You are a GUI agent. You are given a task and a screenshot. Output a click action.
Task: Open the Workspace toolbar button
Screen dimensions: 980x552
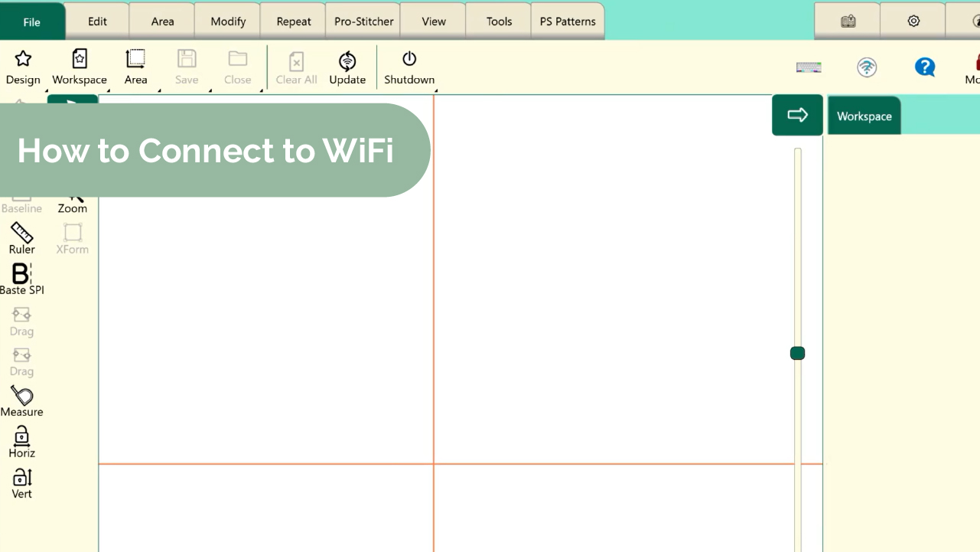tap(80, 67)
